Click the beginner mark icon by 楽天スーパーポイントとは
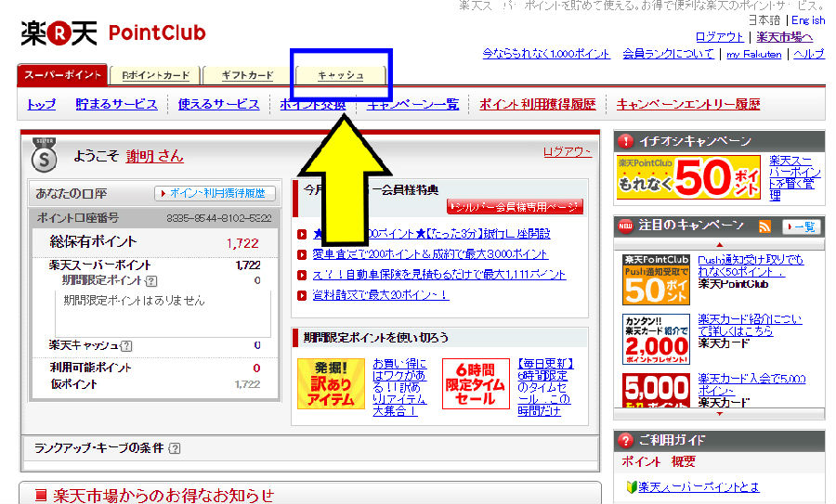 click(x=632, y=486)
